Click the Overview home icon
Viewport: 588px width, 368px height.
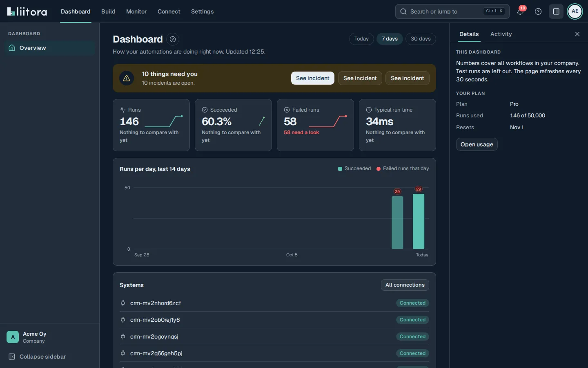pyautogui.click(x=12, y=48)
